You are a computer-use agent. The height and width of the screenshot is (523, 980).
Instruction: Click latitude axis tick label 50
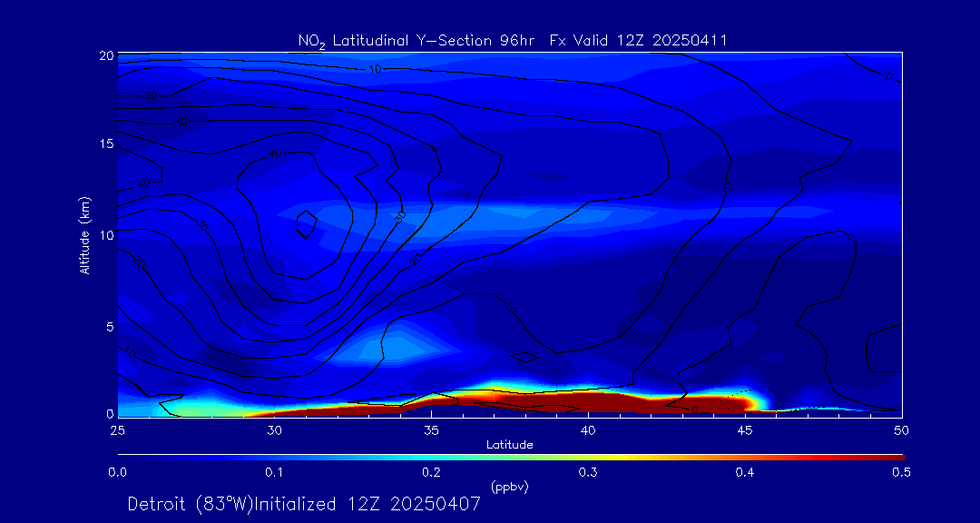[902, 430]
